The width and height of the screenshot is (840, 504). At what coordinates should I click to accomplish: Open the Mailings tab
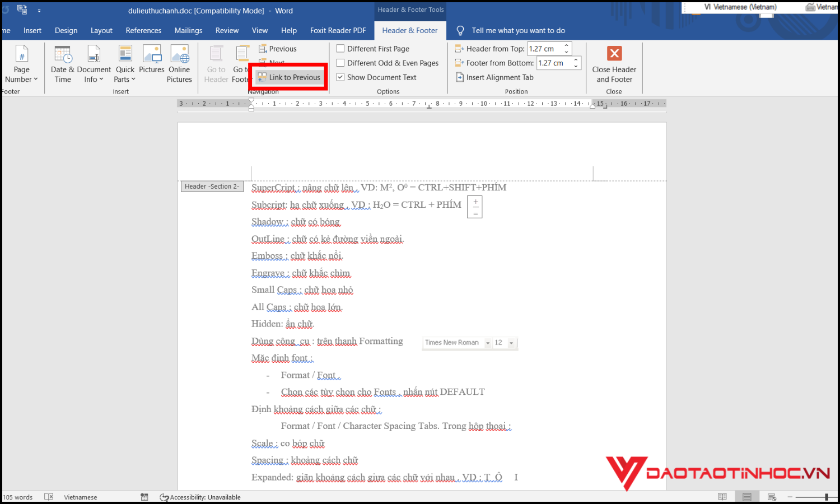click(x=188, y=30)
